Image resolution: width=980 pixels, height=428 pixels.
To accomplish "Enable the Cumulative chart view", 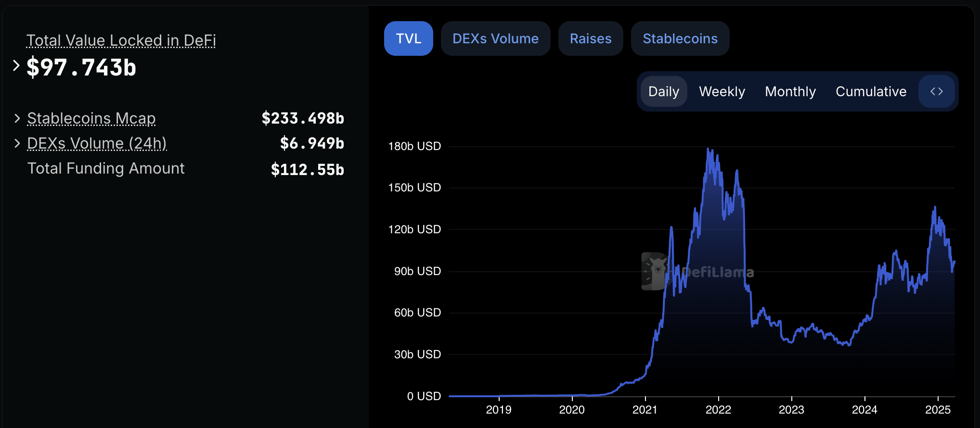I will [x=871, y=91].
